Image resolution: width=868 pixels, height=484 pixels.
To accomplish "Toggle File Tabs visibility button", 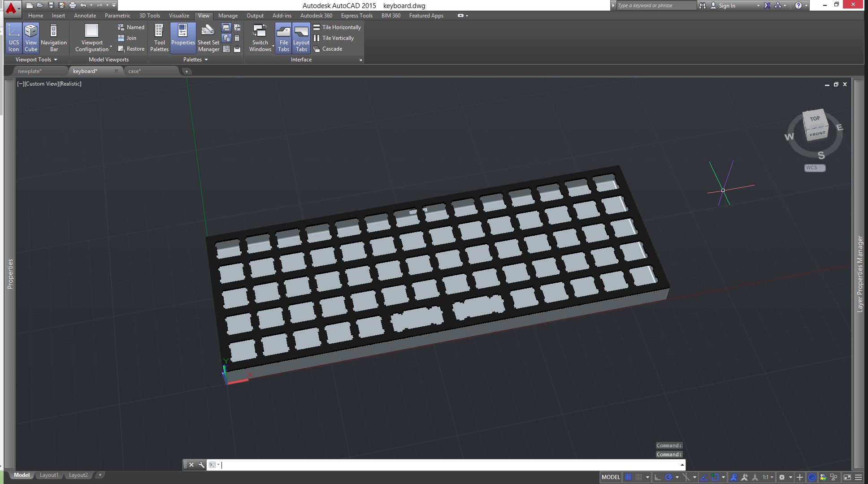I will pyautogui.click(x=283, y=38).
